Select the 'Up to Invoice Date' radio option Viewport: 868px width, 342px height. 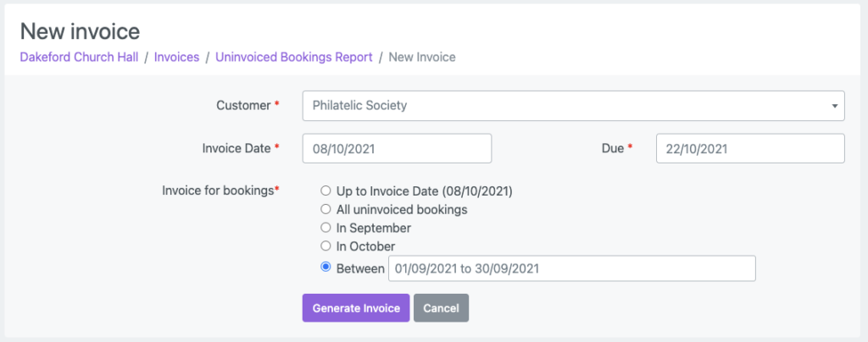pyautogui.click(x=325, y=191)
